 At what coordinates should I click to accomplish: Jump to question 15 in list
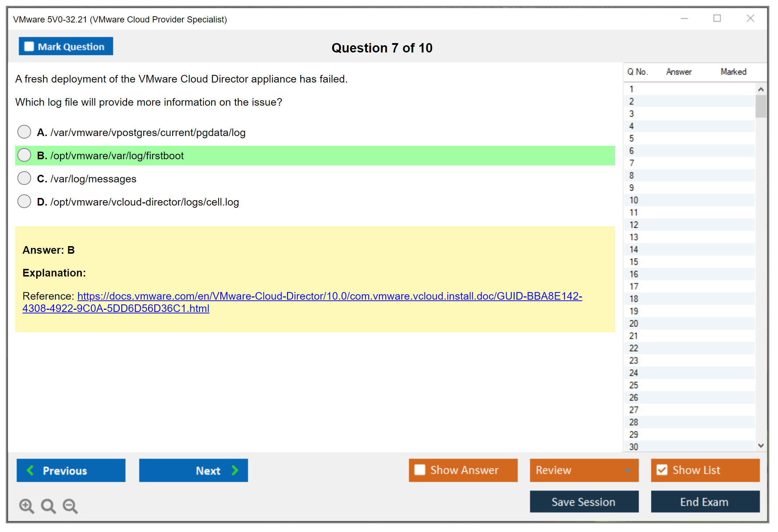tap(634, 262)
